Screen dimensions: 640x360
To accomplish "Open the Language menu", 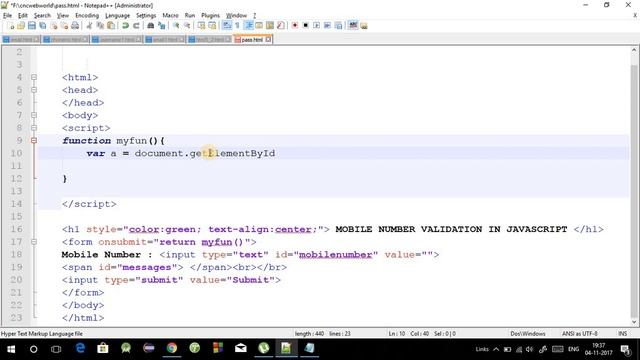I will click(118, 16).
